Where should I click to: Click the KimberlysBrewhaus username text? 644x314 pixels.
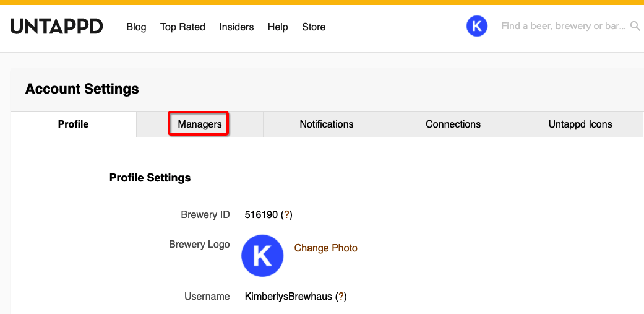(288, 297)
